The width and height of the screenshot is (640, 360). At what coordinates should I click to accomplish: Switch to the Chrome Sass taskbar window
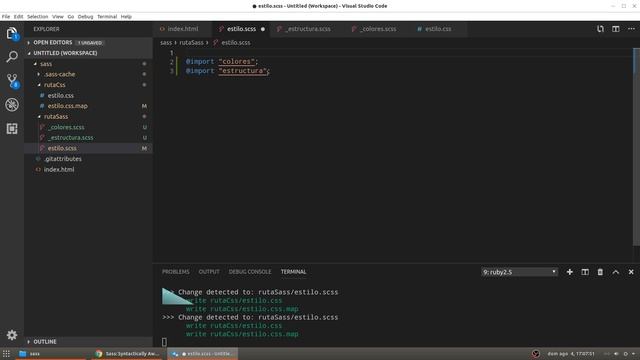pyautogui.click(x=127, y=353)
